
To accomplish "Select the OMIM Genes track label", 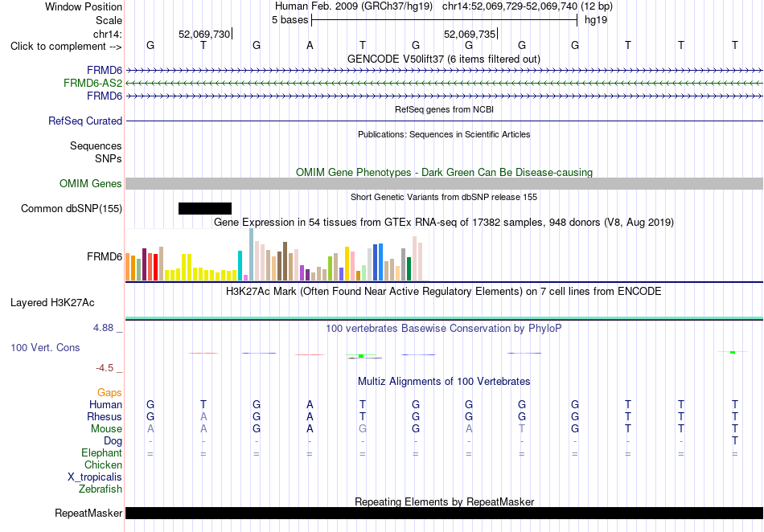I will (91, 183).
